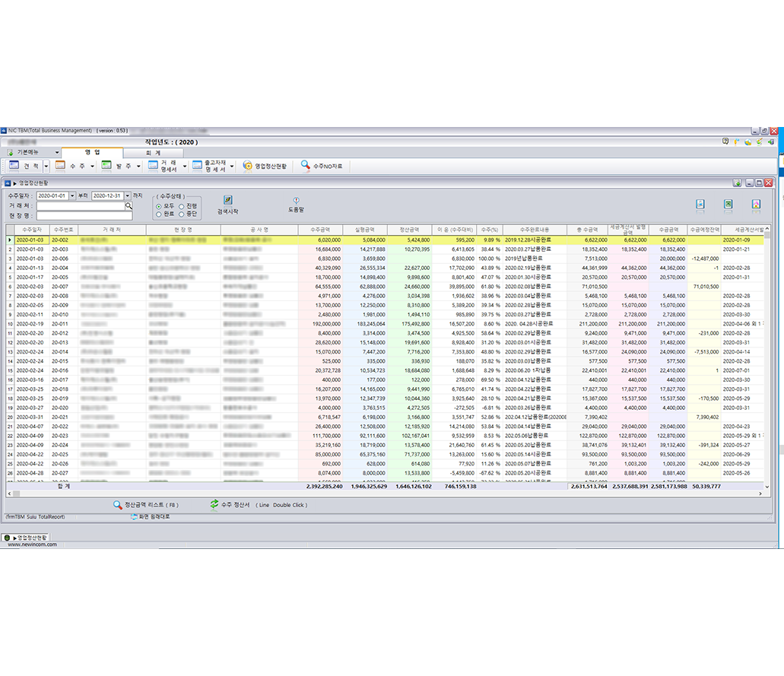Click the 수주 정산서 refresh icon

point(214,505)
